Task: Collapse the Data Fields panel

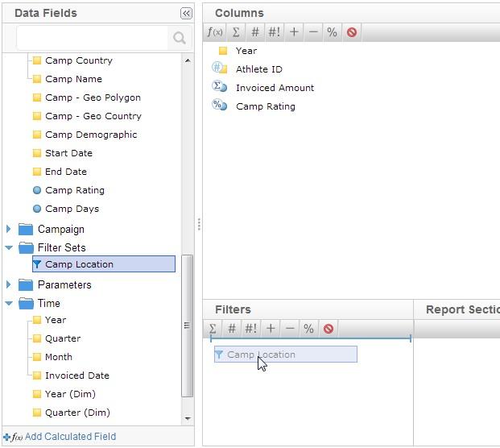Action: coord(186,14)
